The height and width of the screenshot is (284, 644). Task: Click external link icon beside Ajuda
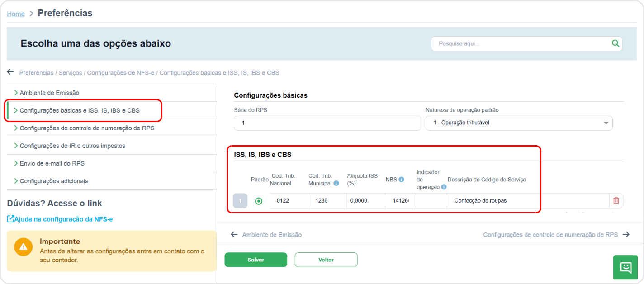pyautogui.click(x=11, y=219)
